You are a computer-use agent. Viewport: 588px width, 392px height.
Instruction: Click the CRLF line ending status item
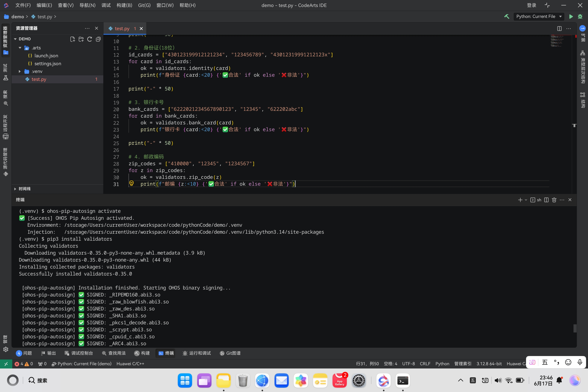[425, 364]
